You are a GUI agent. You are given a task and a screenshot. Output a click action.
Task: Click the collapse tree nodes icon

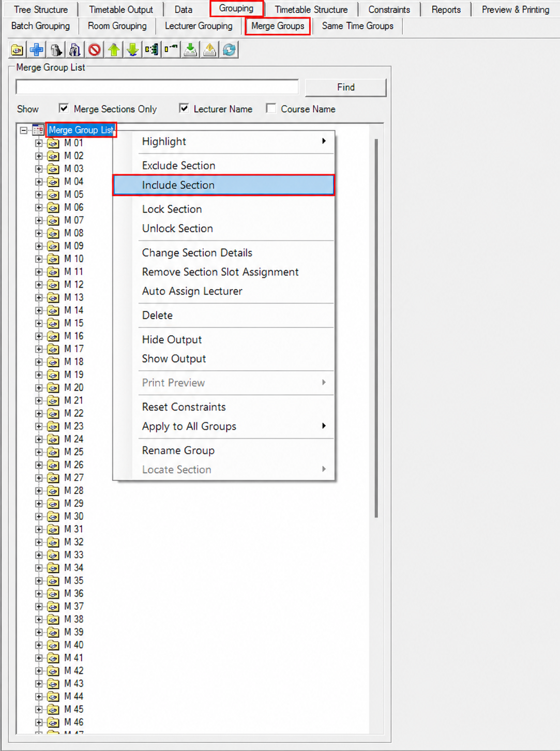171,50
